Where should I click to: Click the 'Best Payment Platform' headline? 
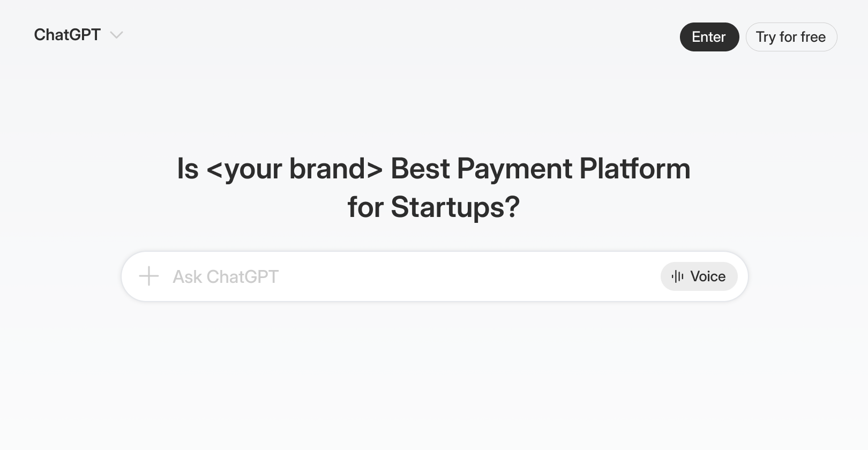pos(540,169)
